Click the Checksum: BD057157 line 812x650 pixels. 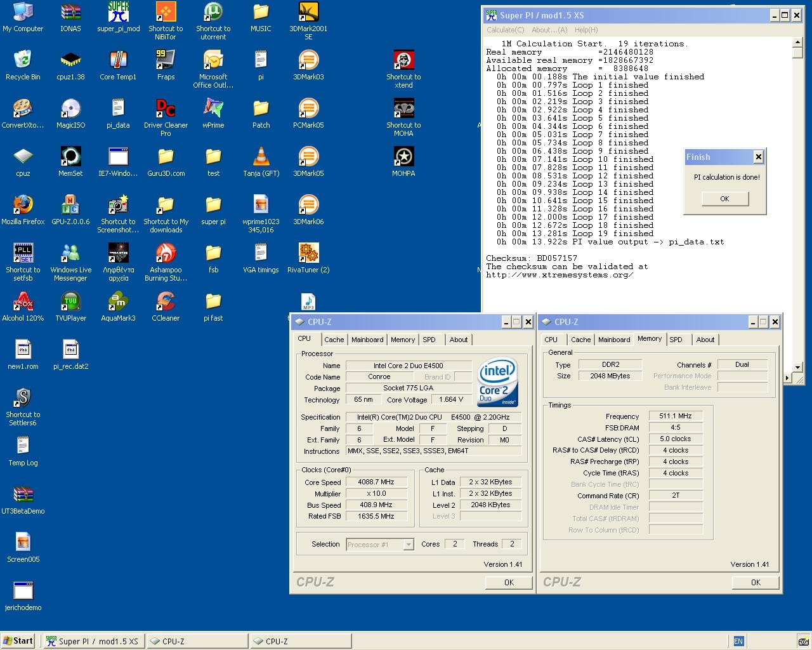(x=532, y=258)
